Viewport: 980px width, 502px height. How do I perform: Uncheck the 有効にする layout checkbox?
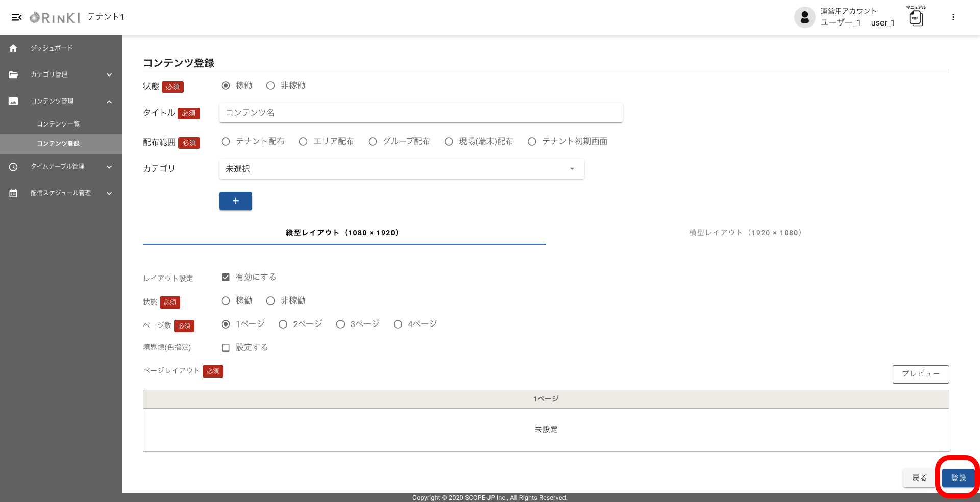coord(226,277)
